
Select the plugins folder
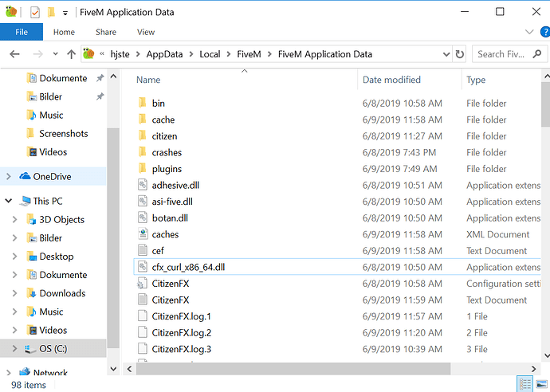(167, 169)
